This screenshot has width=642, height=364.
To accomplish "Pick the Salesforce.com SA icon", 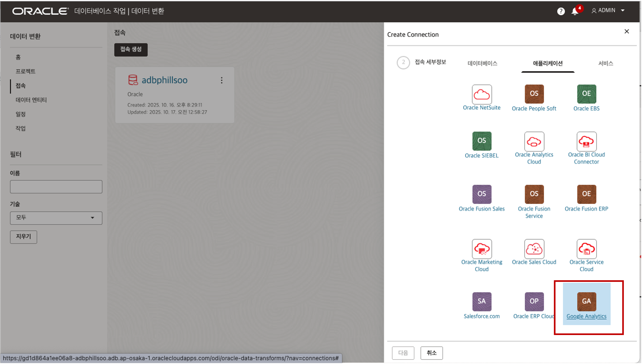I will (482, 301).
